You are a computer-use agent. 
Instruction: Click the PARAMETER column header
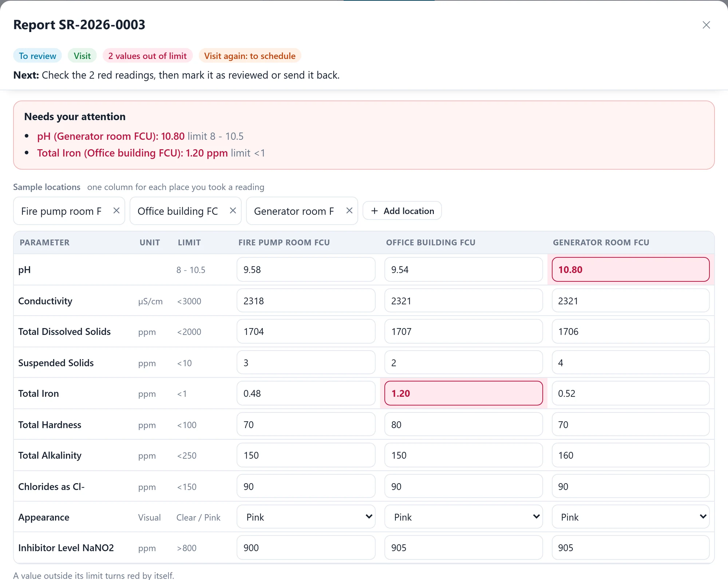click(x=44, y=242)
